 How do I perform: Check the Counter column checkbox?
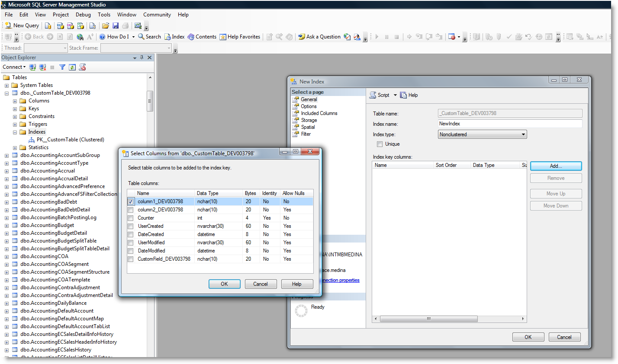pyautogui.click(x=131, y=218)
